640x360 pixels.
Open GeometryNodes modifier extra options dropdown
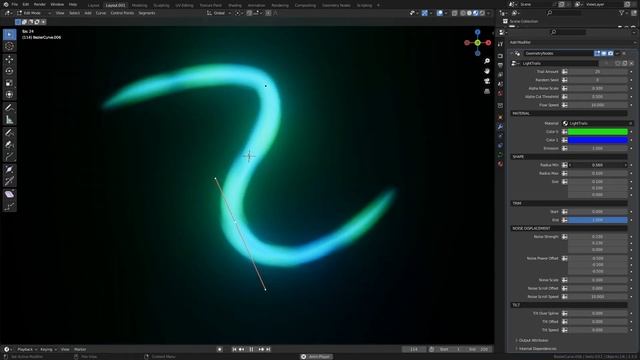(618, 53)
